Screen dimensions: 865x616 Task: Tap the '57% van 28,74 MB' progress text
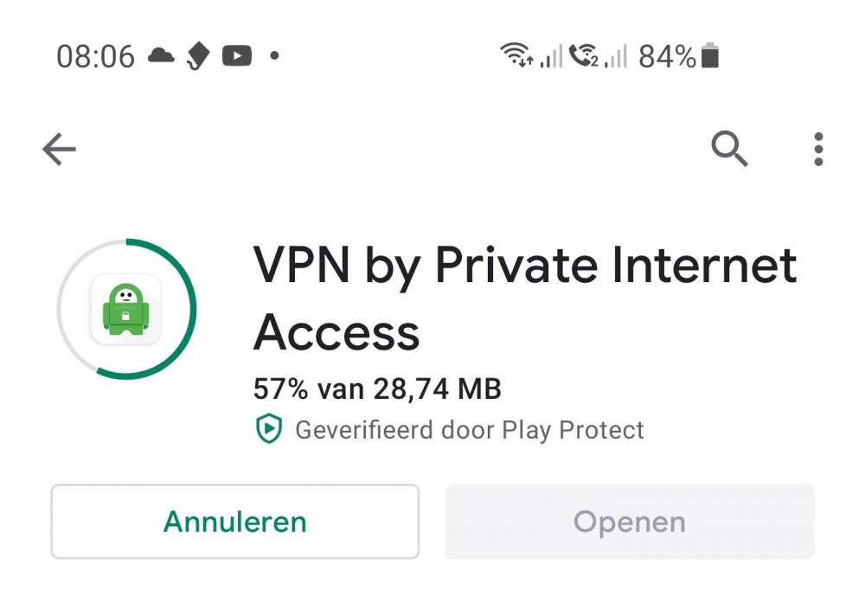click(377, 388)
